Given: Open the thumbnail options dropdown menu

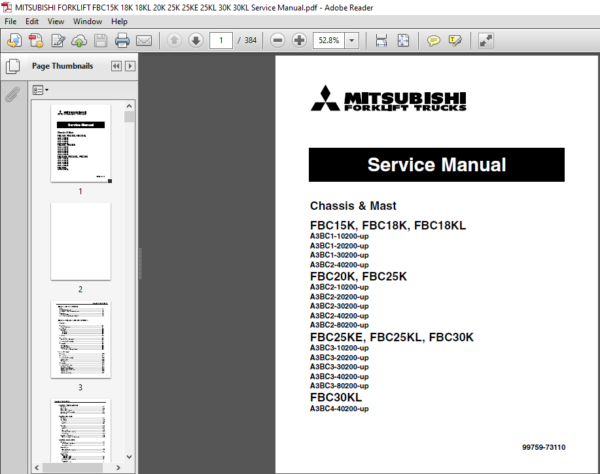Looking at the screenshot, I should pos(40,90).
